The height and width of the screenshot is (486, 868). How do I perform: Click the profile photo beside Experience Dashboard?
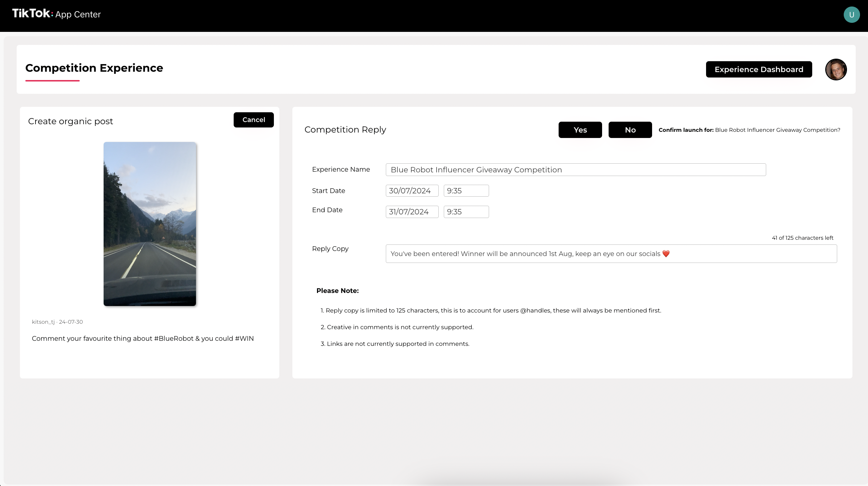pos(836,70)
